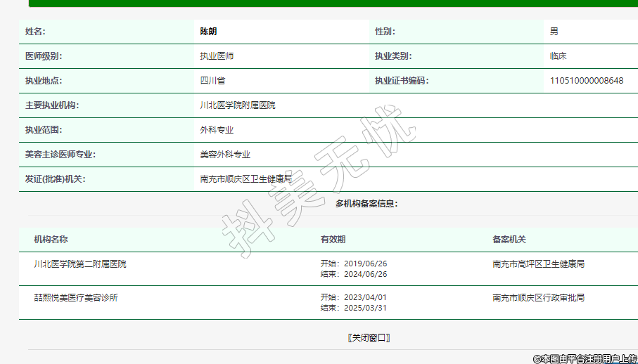The image size is (638, 364).
Task: Click the certificate number 110510000008648
Action: point(586,81)
